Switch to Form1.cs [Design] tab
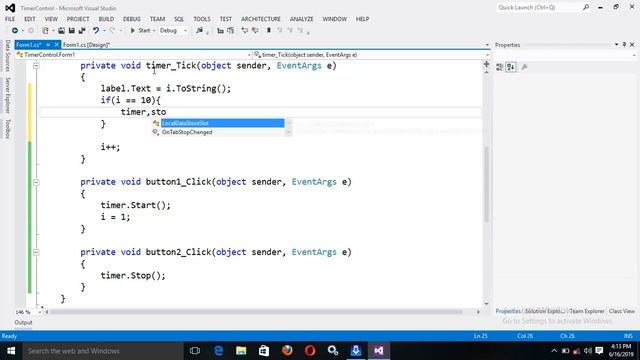The image size is (640, 360). [x=87, y=45]
